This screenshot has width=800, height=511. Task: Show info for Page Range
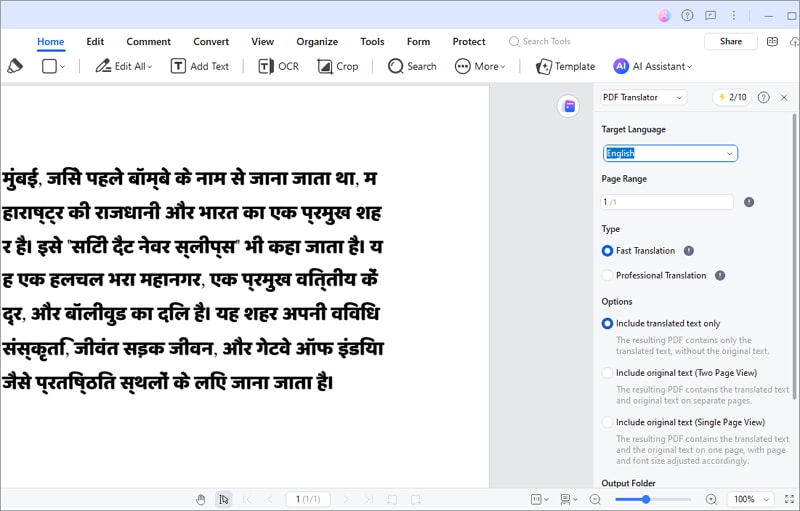(749, 202)
